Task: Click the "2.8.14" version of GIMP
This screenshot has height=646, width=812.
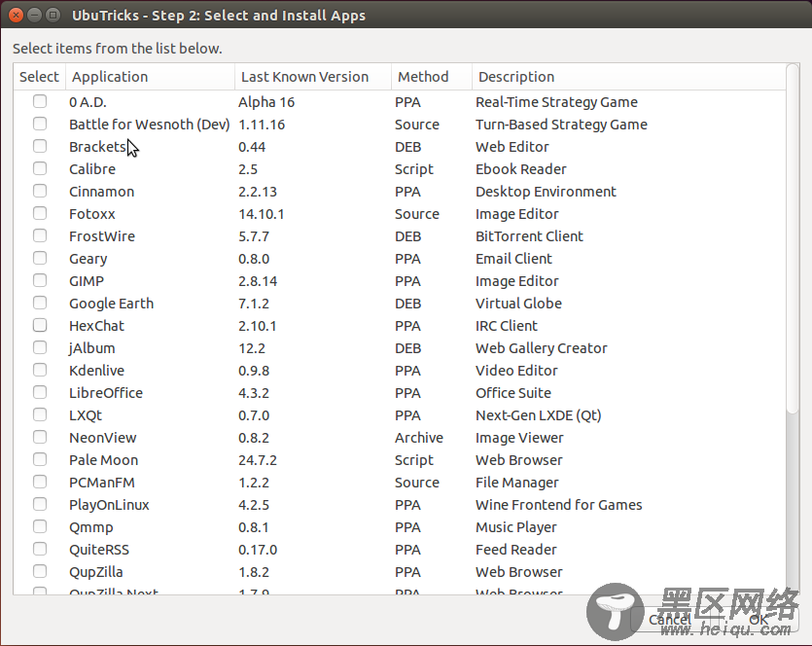Action: tap(258, 281)
